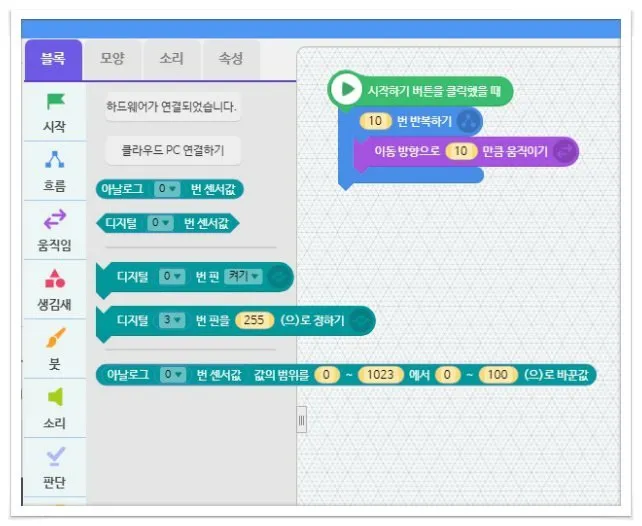Click hardware icon on 디지털 번 핀 켜기 block
Screen dimensions: 642x526
pyautogui.click(x=280, y=277)
